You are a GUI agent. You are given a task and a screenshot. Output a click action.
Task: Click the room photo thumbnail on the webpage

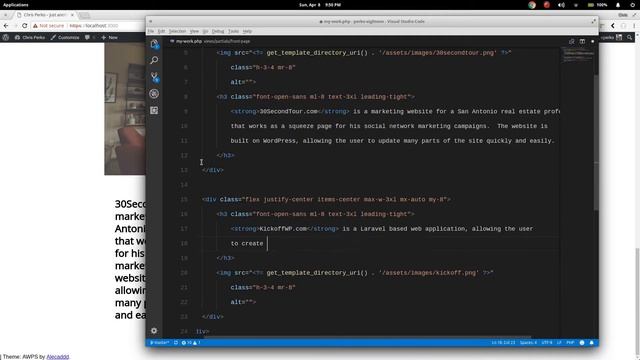coord(125,109)
